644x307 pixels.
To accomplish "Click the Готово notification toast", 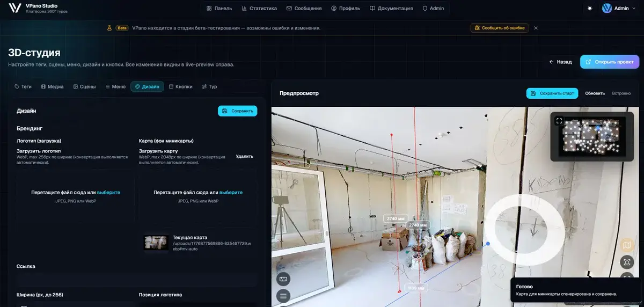I will click(576, 290).
